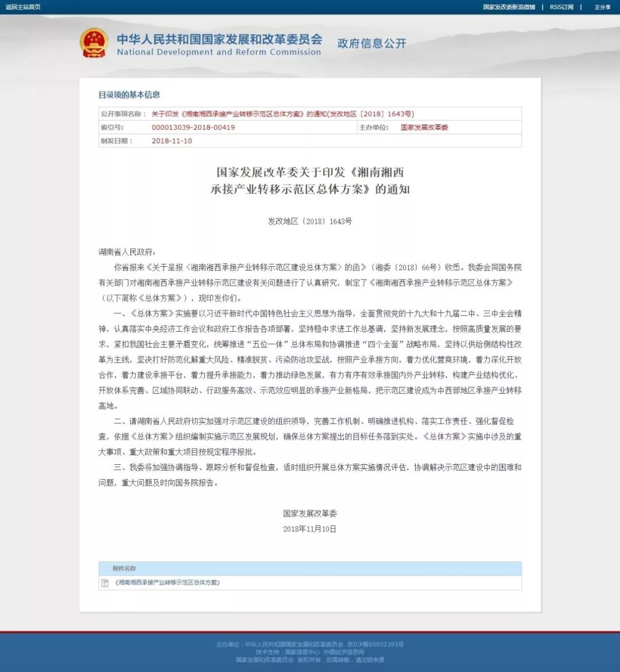The image size is (620, 672).
Task: Click 返回主站首页 in the top bar
Action: coord(23,7)
